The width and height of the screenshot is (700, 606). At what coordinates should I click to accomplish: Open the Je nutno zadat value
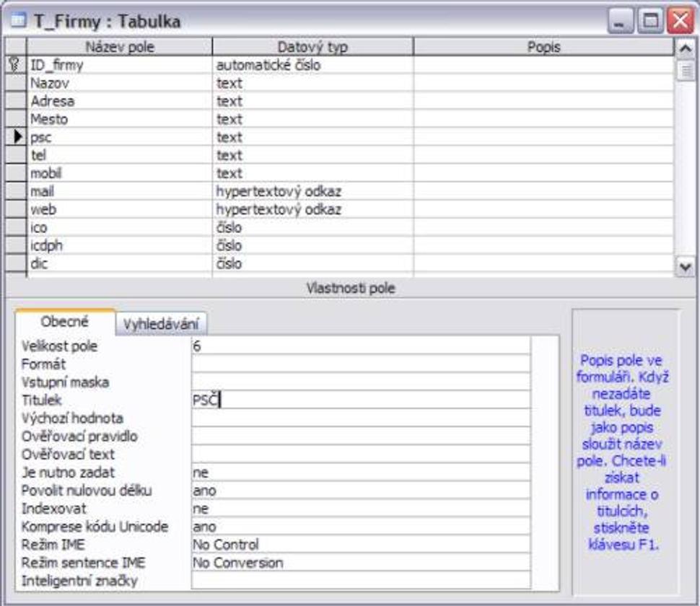click(361, 472)
